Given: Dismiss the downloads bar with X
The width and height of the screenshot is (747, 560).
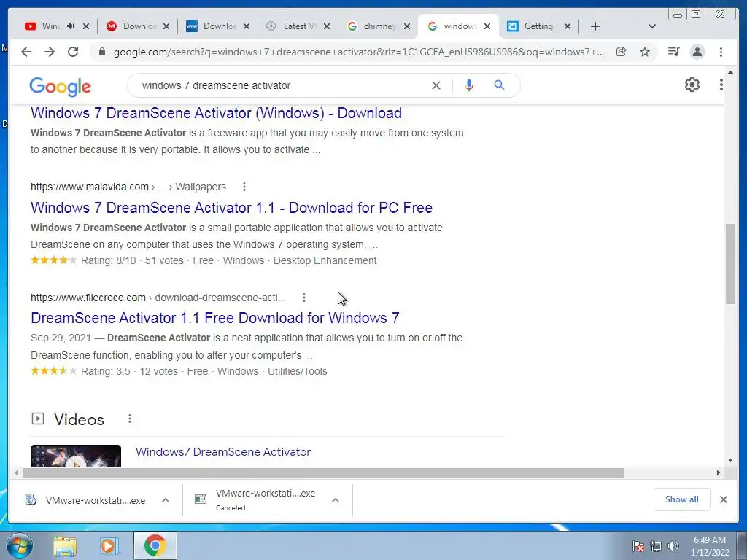Looking at the screenshot, I should tap(723, 499).
